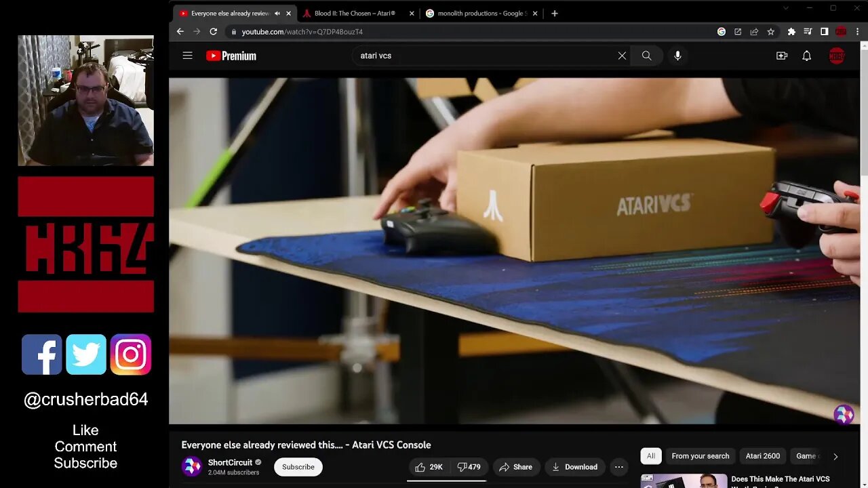Go forward one page in Chrome

pos(197,32)
